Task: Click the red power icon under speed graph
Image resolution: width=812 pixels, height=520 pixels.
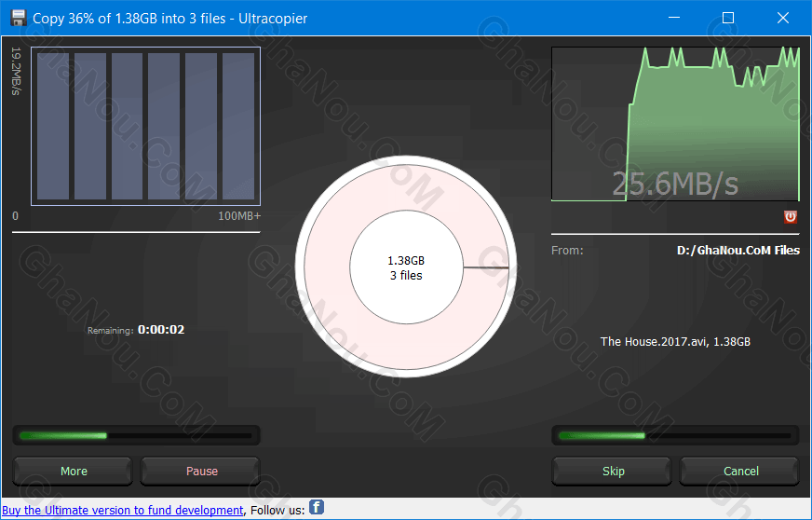Action: 791,217
